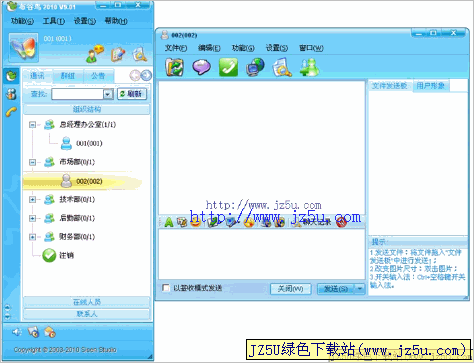Click the speaker sound icon at bottom of main window
474x363 pixels.
17,332
